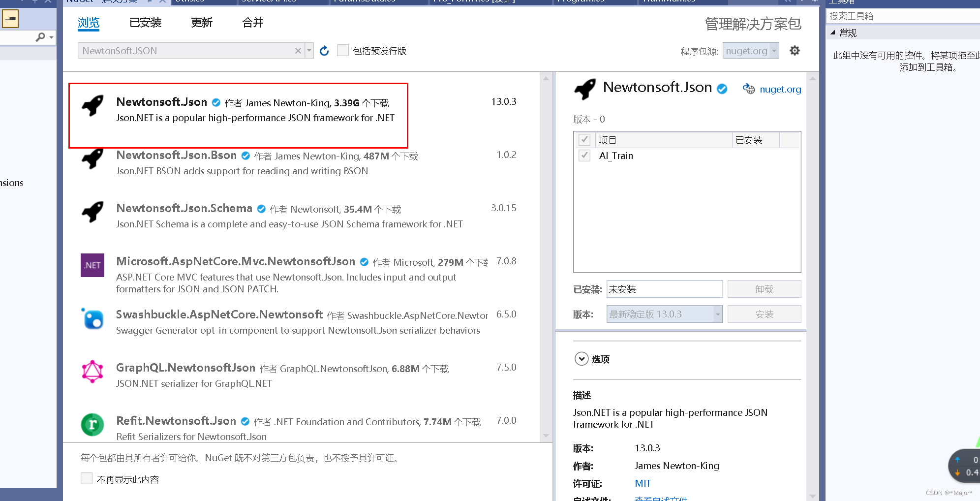Click the 已安装 未安装 status field
This screenshot has width=980, height=501.
pyautogui.click(x=664, y=289)
